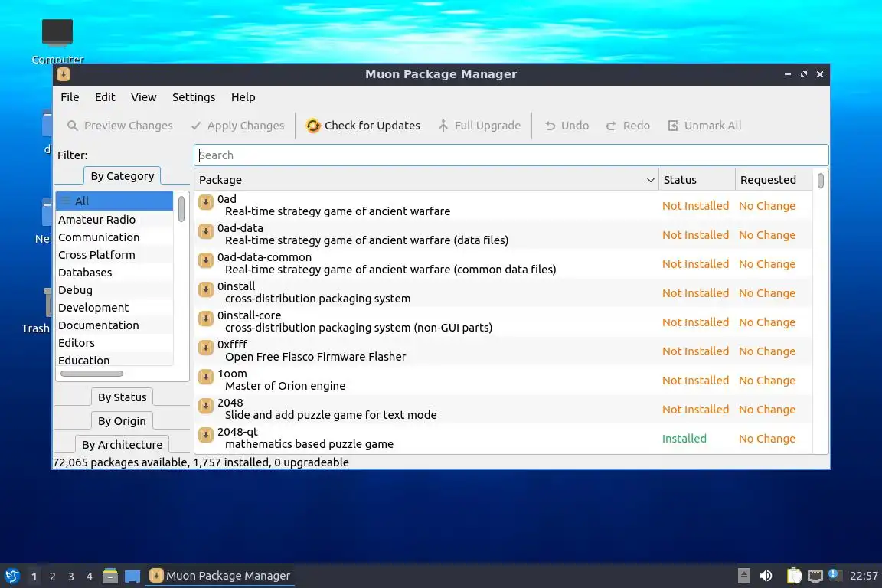
Task: Click the category list horizontal scrollbar
Action: [x=92, y=374]
